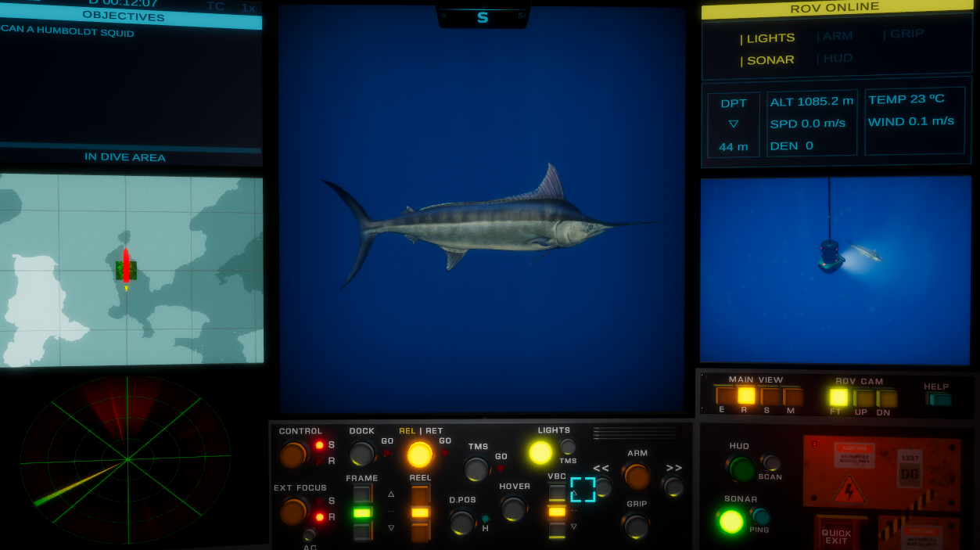
Task: Click the orange CONTROL knob
Action: click(x=293, y=454)
